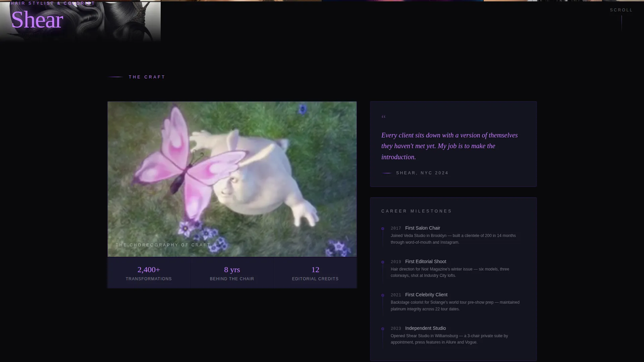This screenshot has height=362, width=644.
Task: Click the purple dot beside 2023
Action: [x=383, y=329]
